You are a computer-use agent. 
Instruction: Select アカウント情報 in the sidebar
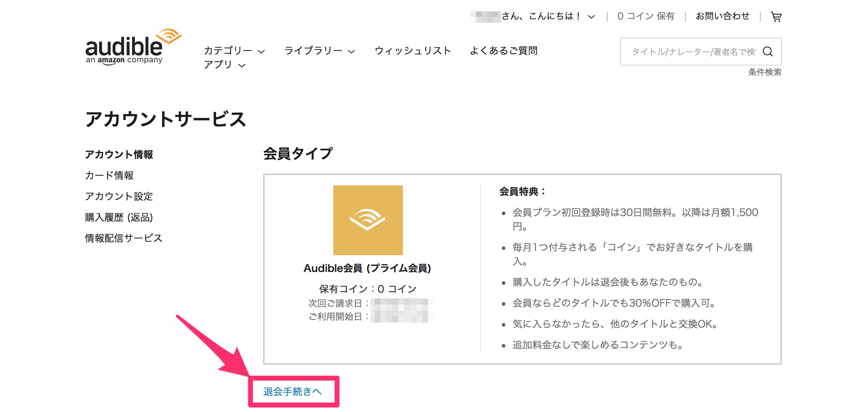(119, 154)
